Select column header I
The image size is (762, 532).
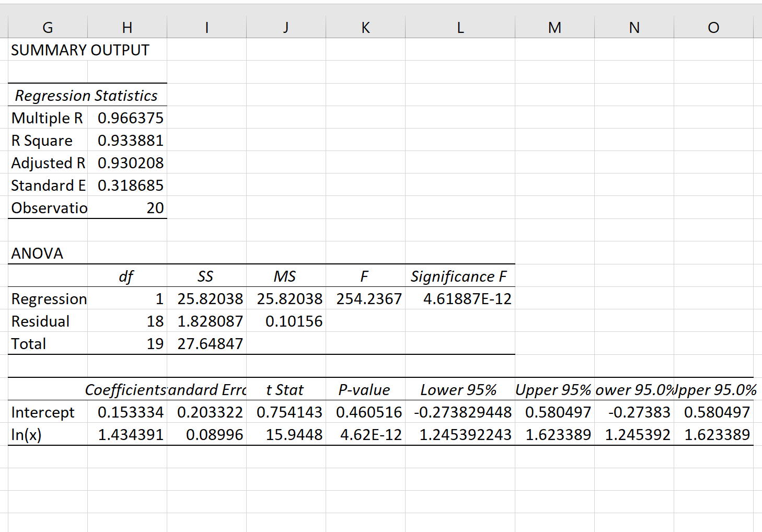point(206,27)
